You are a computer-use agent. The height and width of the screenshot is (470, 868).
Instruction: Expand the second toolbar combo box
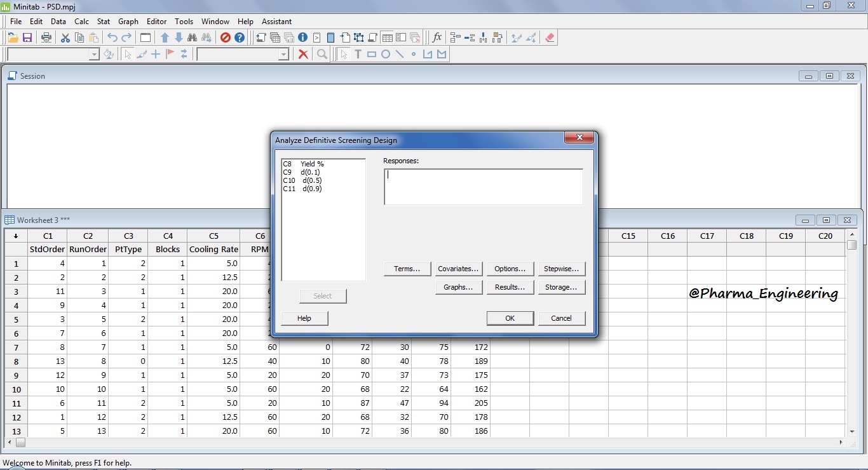point(284,54)
